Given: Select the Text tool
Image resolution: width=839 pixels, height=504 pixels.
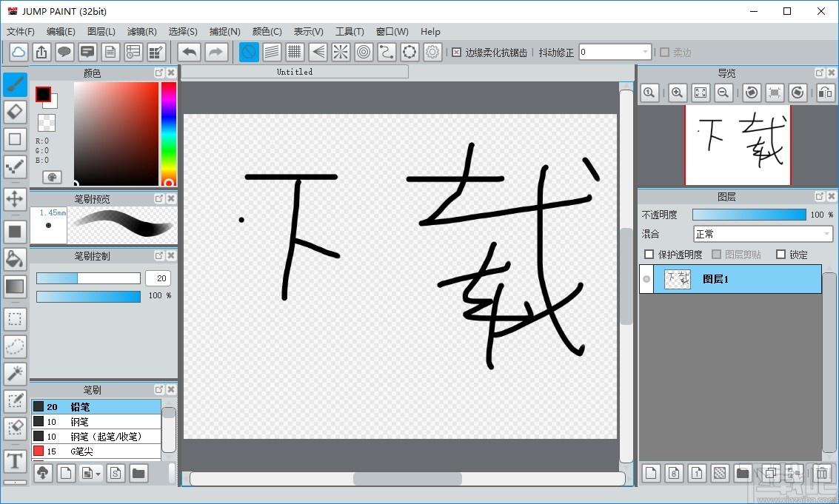Looking at the screenshot, I should click(15, 460).
